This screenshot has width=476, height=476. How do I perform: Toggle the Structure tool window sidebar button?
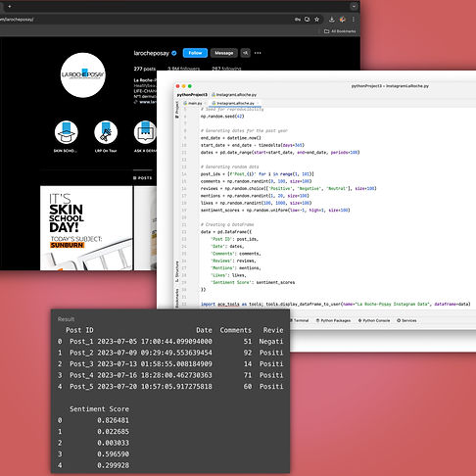pos(177,270)
